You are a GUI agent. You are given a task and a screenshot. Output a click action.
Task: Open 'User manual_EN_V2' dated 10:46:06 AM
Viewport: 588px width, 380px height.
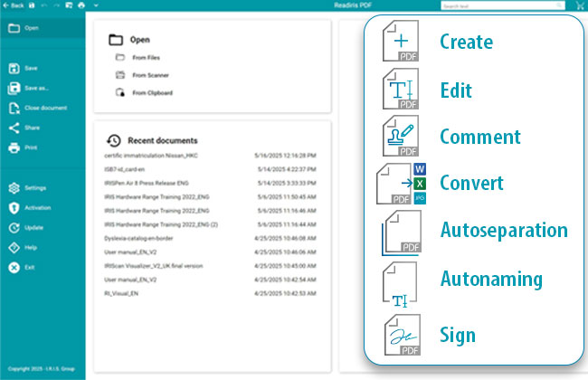(x=211, y=252)
